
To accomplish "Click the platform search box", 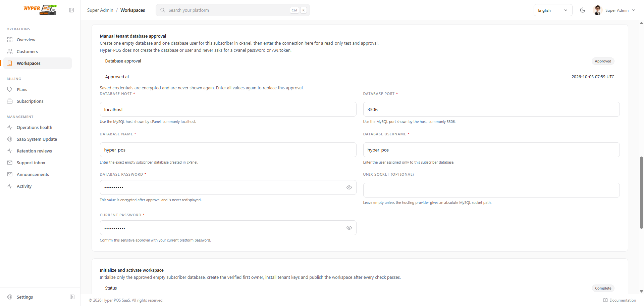I will coord(233,10).
